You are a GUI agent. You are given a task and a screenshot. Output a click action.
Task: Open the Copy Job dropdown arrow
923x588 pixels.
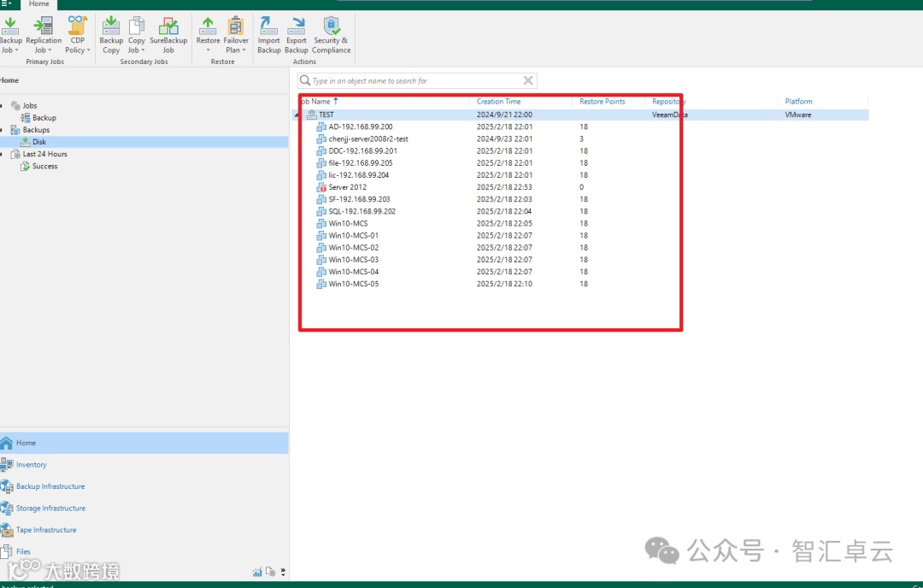click(x=143, y=50)
